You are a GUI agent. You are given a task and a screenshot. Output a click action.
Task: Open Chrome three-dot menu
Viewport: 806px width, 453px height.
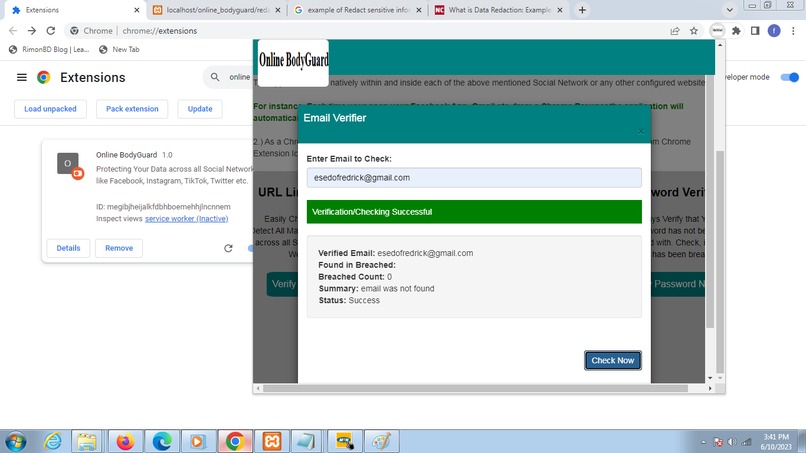click(793, 31)
